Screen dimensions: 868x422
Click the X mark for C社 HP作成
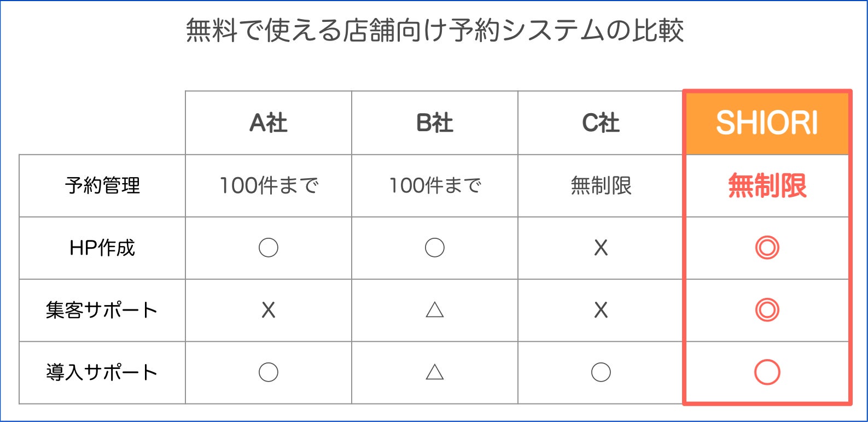click(601, 248)
